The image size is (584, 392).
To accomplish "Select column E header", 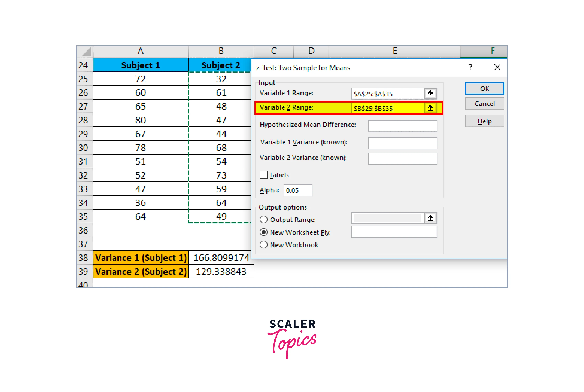I will click(394, 51).
